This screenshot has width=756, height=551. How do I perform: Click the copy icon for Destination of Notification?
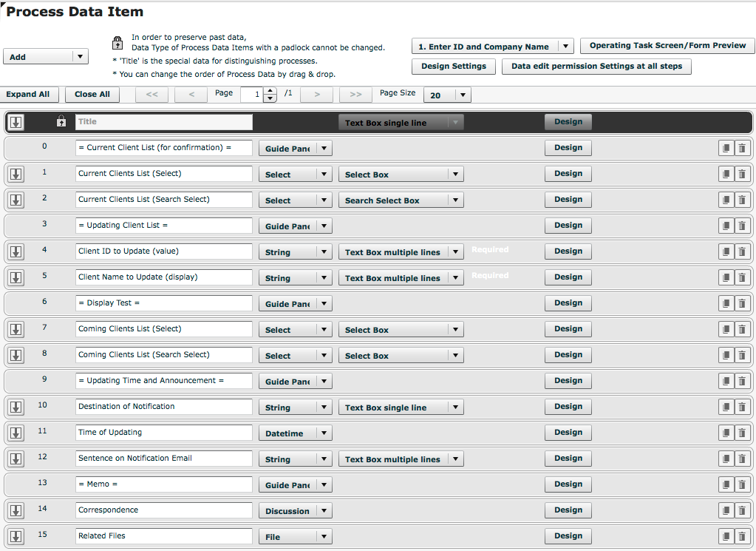[726, 406]
